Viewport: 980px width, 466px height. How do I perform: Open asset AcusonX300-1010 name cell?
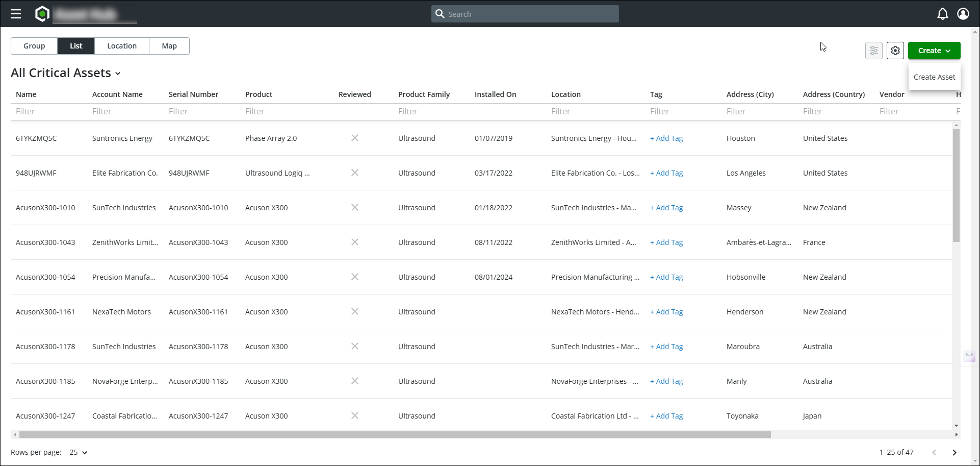(45, 208)
